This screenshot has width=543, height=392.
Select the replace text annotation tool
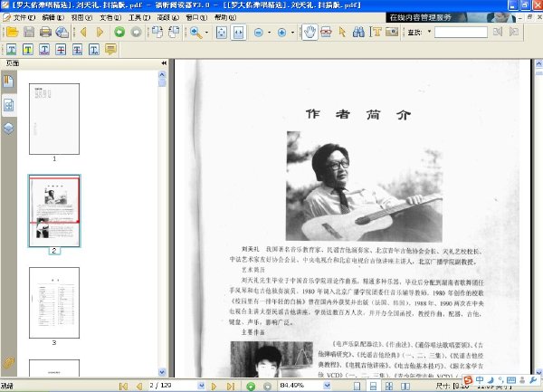(x=77, y=50)
